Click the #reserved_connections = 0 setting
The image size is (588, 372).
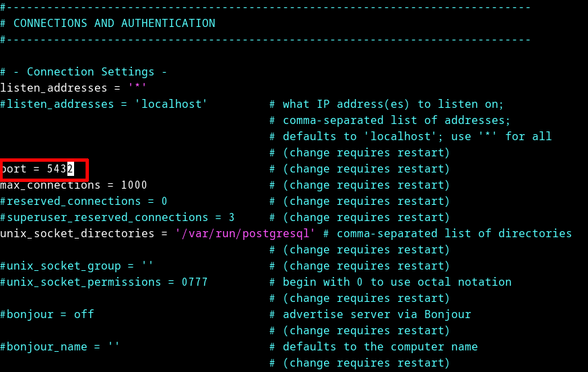(84, 201)
